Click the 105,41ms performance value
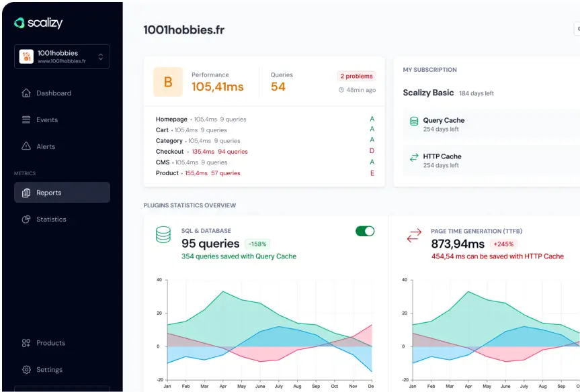The width and height of the screenshot is (580, 392). click(218, 87)
